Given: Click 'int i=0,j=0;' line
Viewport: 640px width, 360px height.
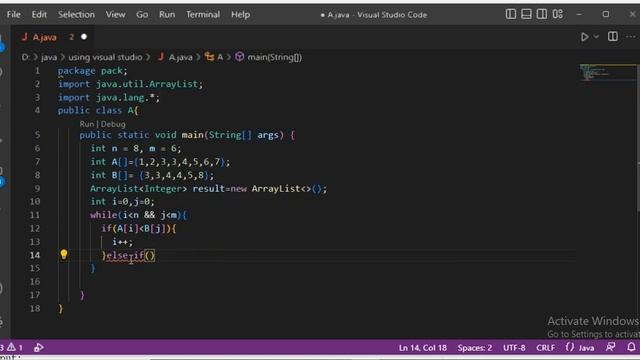Looking at the screenshot, I should (x=122, y=202).
